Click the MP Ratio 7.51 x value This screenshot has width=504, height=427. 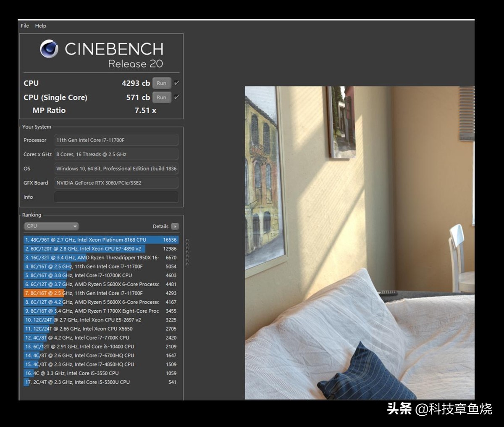coord(145,110)
